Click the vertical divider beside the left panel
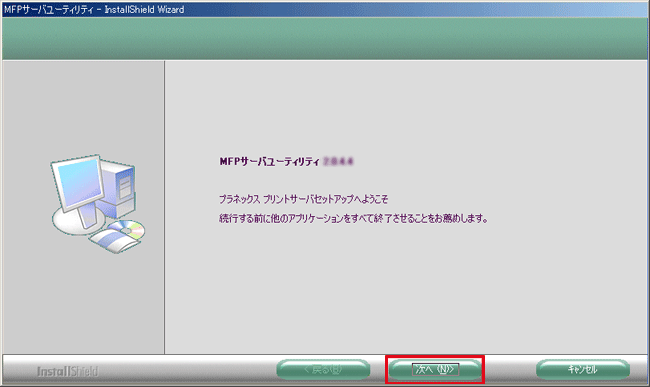Viewport: 650px width, 387px height. click(165, 207)
